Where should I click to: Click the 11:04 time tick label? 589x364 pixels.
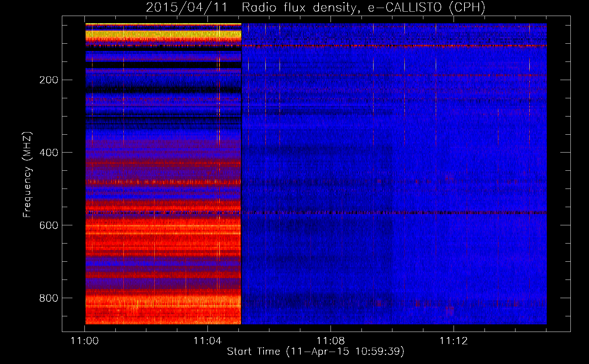point(207,341)
